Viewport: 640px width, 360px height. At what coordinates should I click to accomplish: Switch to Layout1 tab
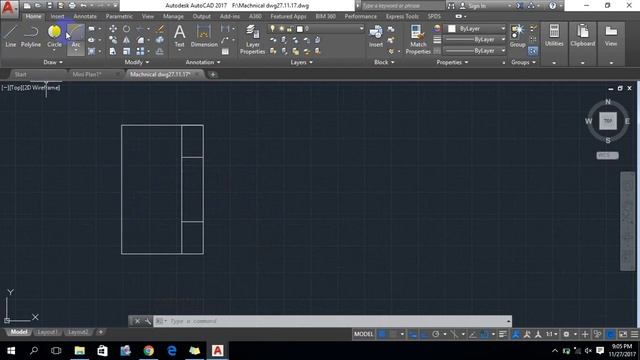(x=47, y=332)
